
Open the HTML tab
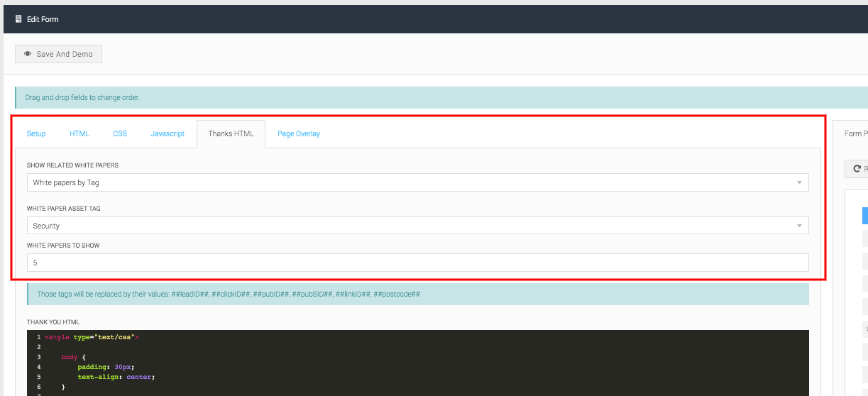(79, 133)
